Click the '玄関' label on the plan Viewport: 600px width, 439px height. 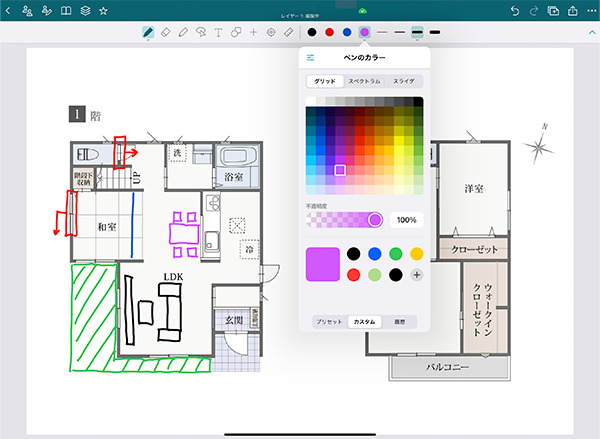click(x=234, y=320)
